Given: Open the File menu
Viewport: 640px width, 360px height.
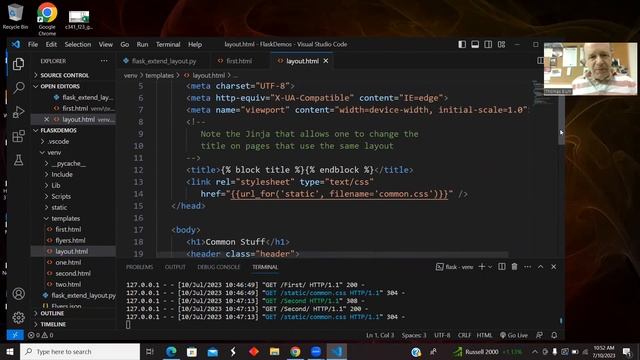Looking at the screenshot, I should (x=33, y=44).
